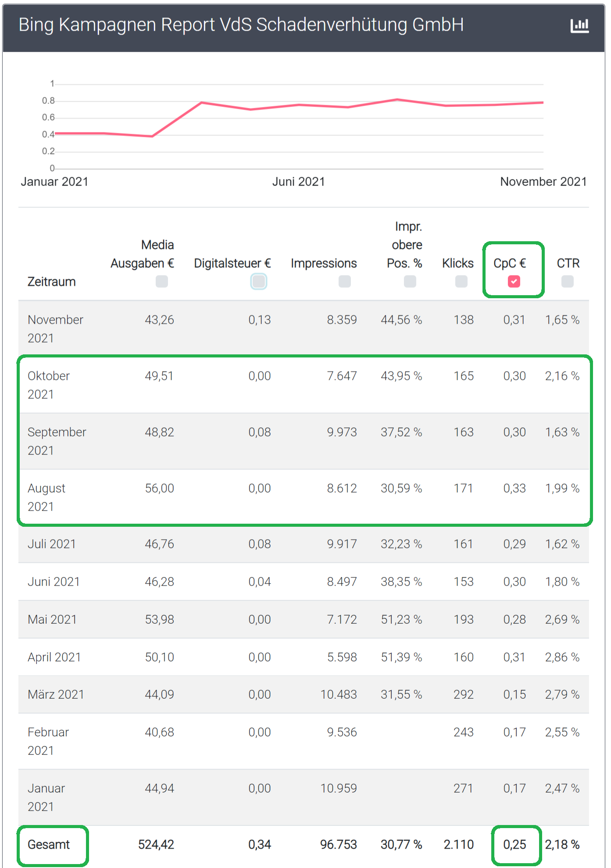Click Januar impressions value 10.959
Viewport: 611px width, 868px height.
tap(339, 788)
